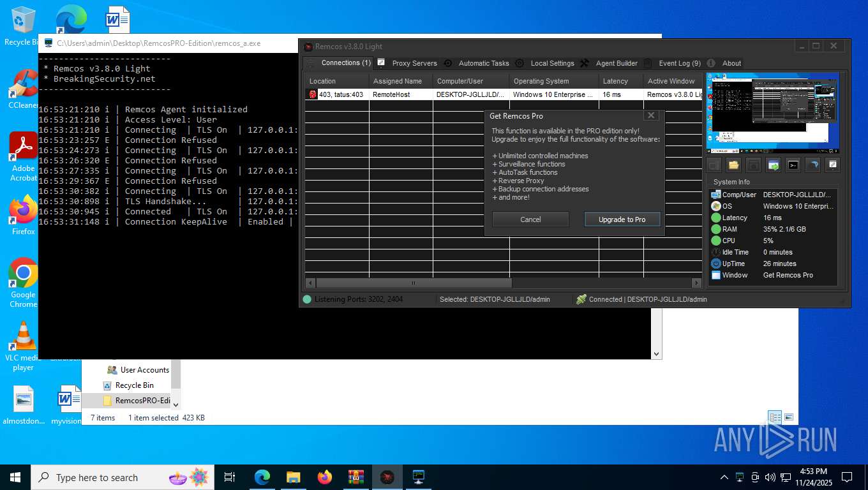868x490 pixels.
Task: Click the Comp/User computer icon in System Info
Action: click(x=716, y=195)
